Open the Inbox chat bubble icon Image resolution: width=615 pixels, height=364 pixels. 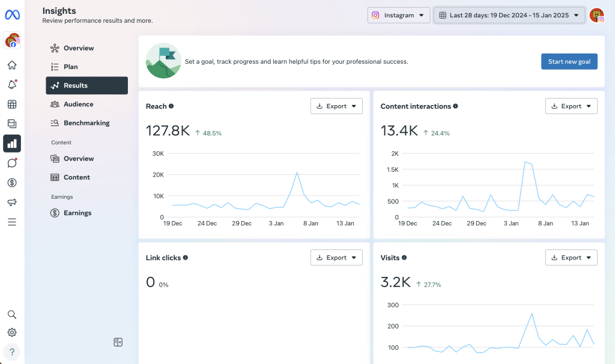click(12, 163)
